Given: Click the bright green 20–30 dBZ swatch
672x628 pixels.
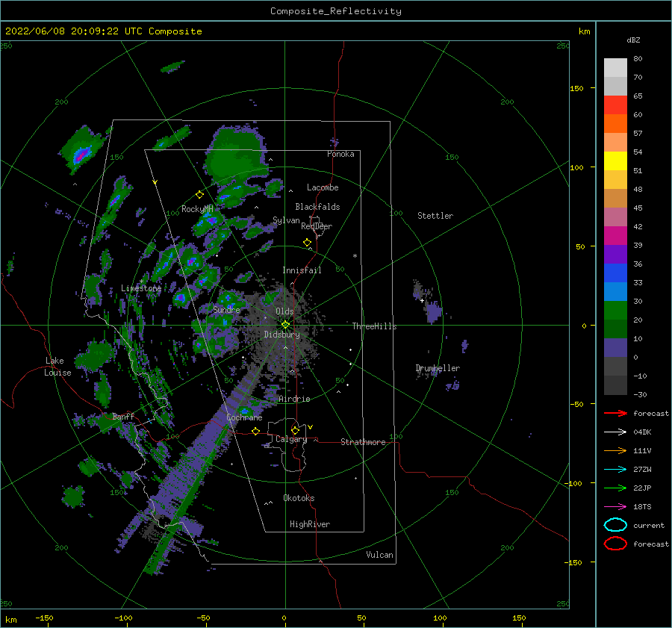Looking at the screenshot, I should 615,311.
